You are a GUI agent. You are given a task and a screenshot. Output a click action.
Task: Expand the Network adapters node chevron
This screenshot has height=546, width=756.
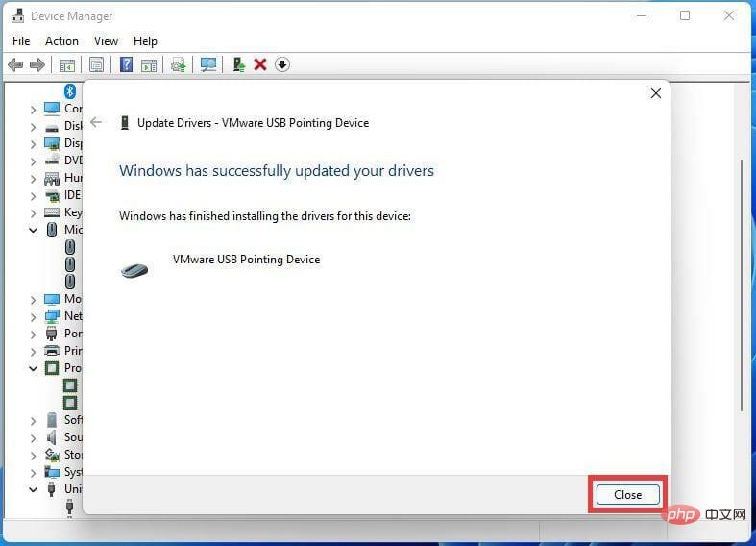point(33,317)
